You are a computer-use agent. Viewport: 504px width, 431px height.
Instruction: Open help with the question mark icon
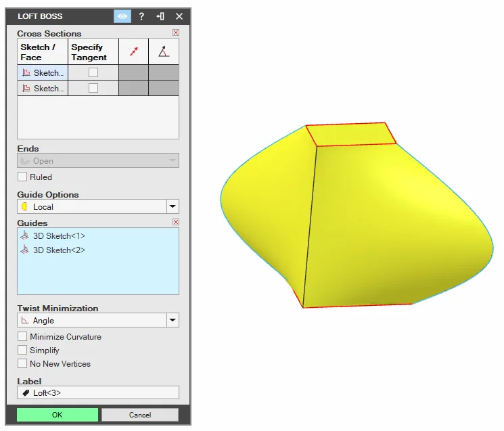(x=141, y=16)
